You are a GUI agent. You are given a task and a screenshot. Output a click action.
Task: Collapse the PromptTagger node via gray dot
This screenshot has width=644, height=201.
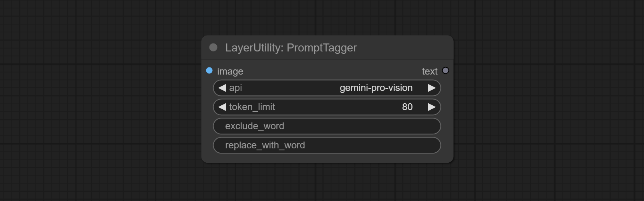click(x=213, y=47)
